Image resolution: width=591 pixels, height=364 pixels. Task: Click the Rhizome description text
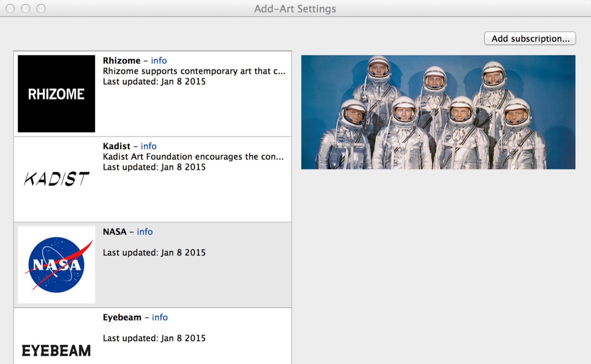tap(194, 71)
